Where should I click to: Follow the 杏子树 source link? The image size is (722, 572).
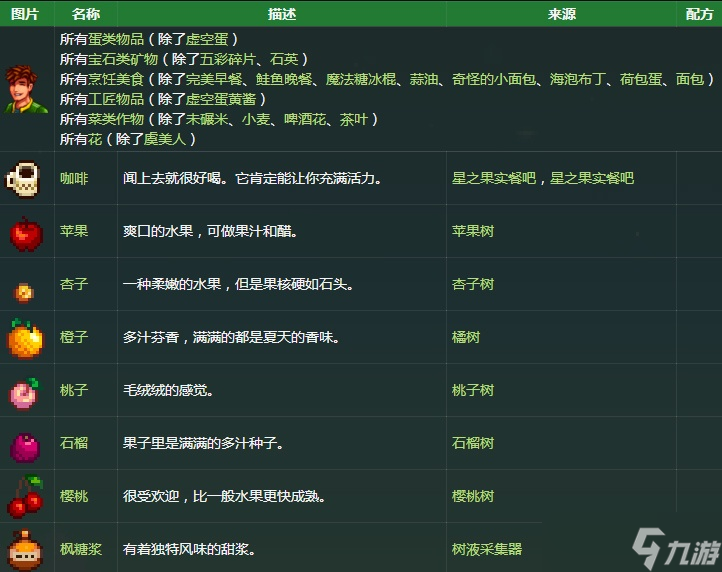473,284
